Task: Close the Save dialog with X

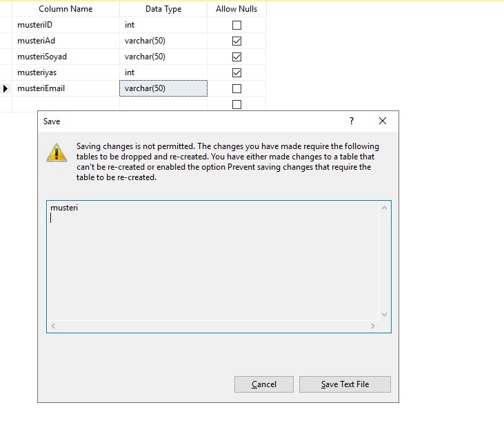Action: click(x=383, y=121)
